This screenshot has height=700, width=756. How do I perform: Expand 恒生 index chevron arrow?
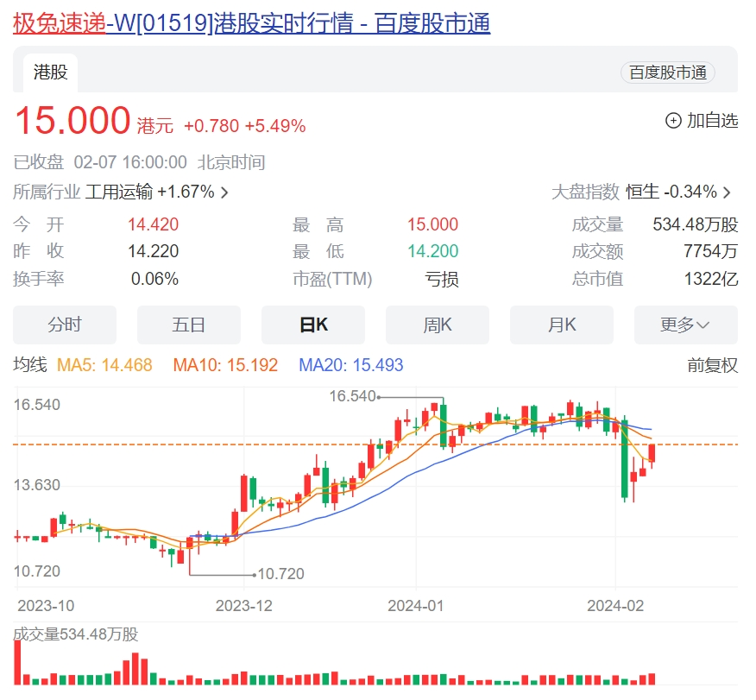pos(727,192)
